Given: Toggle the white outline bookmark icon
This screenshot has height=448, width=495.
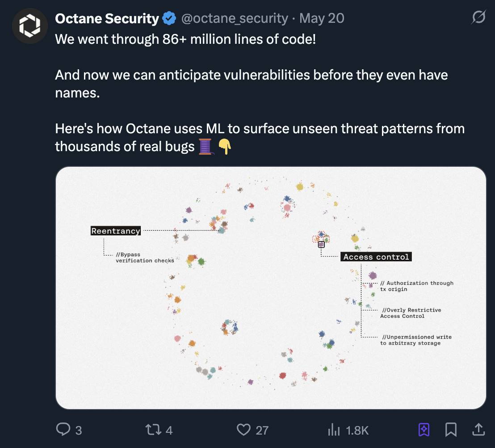Looking at the screenshot, I should click(451, 430).
